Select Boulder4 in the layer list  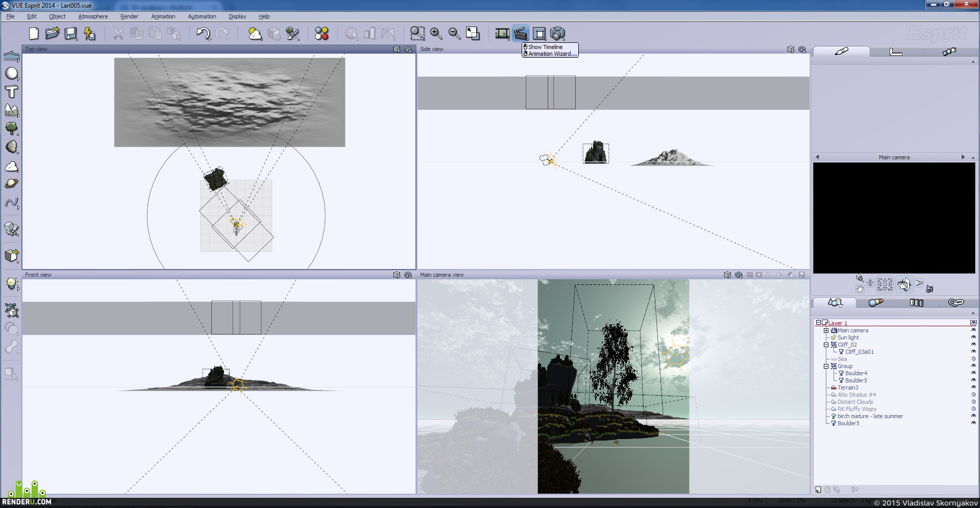click(x=856, y=373)
